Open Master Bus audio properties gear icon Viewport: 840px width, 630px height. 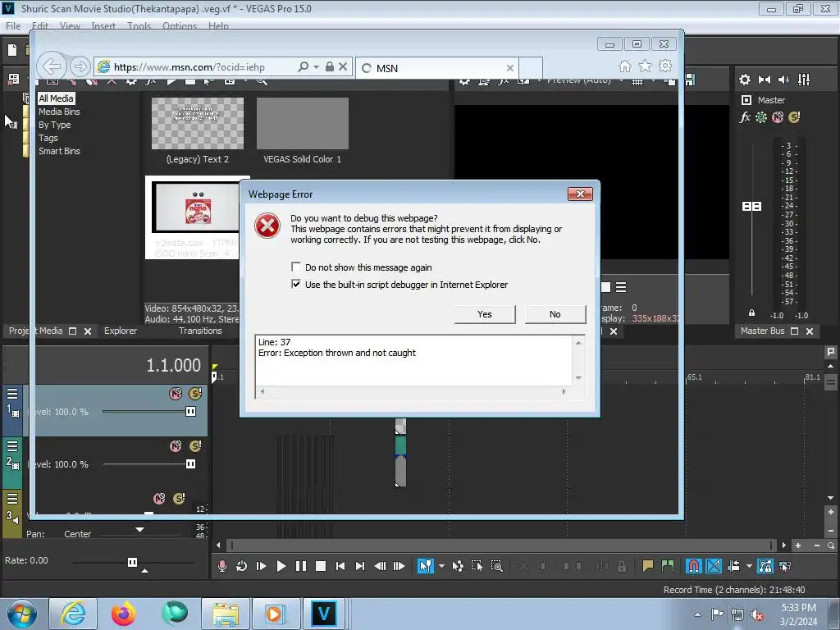(x=745, y=80)
